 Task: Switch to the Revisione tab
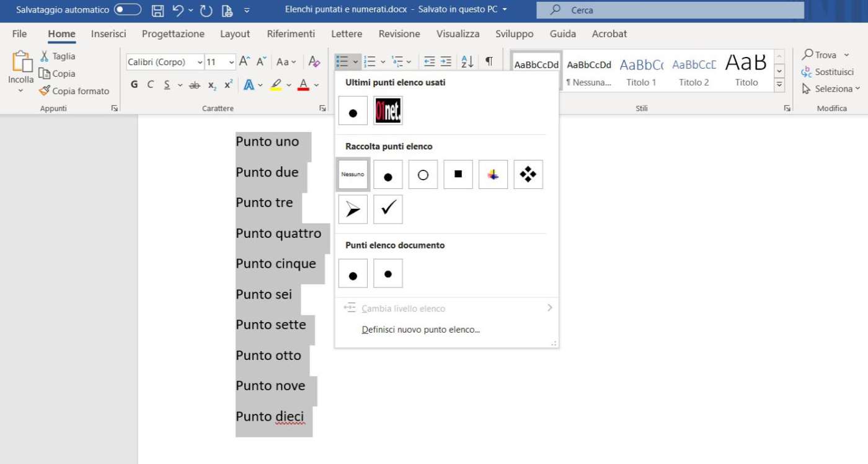pyautogui.click(x=399, y=34)
